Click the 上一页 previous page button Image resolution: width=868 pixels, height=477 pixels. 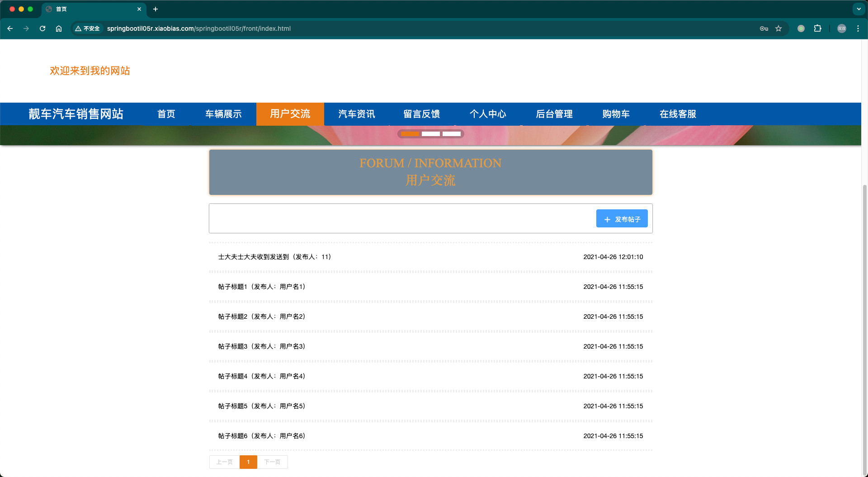coord(224,462)
